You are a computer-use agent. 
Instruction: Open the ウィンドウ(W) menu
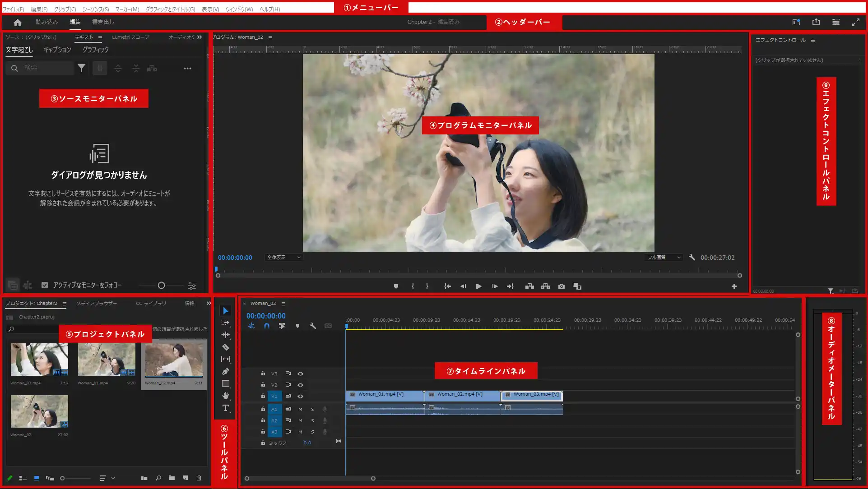(x=239, y=9)
